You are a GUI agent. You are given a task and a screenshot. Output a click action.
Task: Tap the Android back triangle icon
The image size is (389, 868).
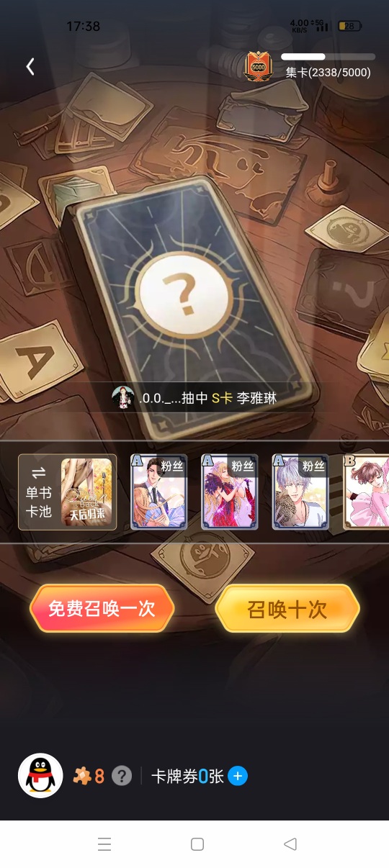pyautogui.click(x=290, y=844)
